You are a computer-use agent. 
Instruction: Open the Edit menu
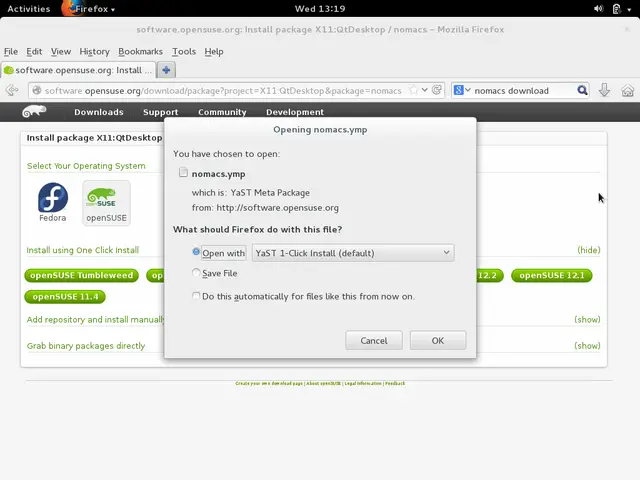tap(34, 51)
